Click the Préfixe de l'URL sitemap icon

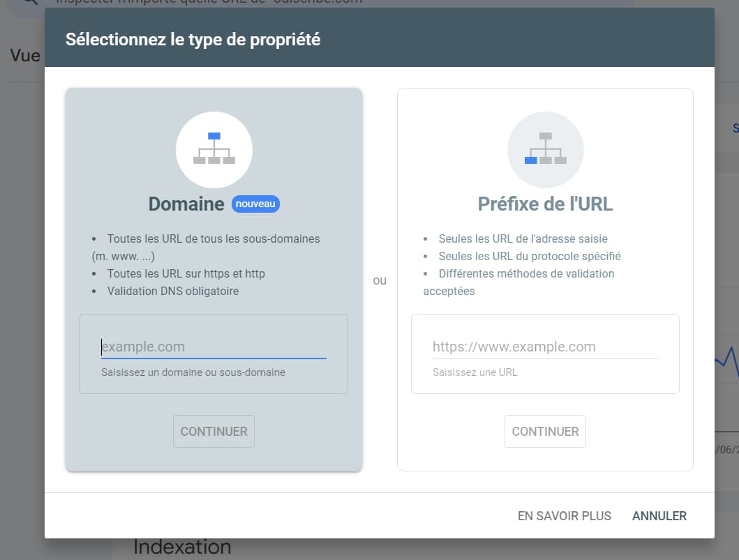click(545, 149)
